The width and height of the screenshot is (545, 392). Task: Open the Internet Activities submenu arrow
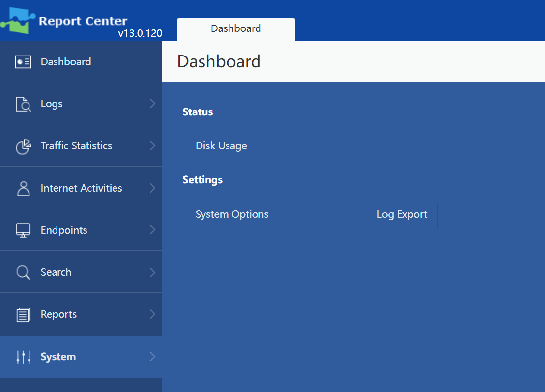click(152, 188)
